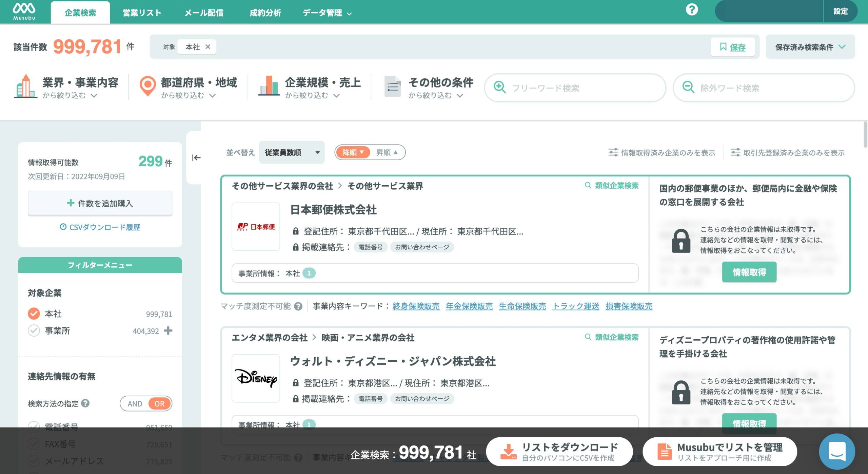This screenshot has width=868, height=474.
Task: Click the bar chart company size icon
Action: [x=269, y=86]
